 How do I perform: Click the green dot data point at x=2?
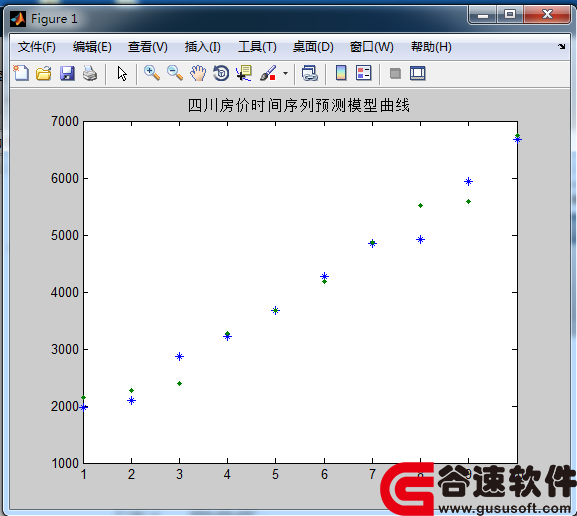coord(131,390)
